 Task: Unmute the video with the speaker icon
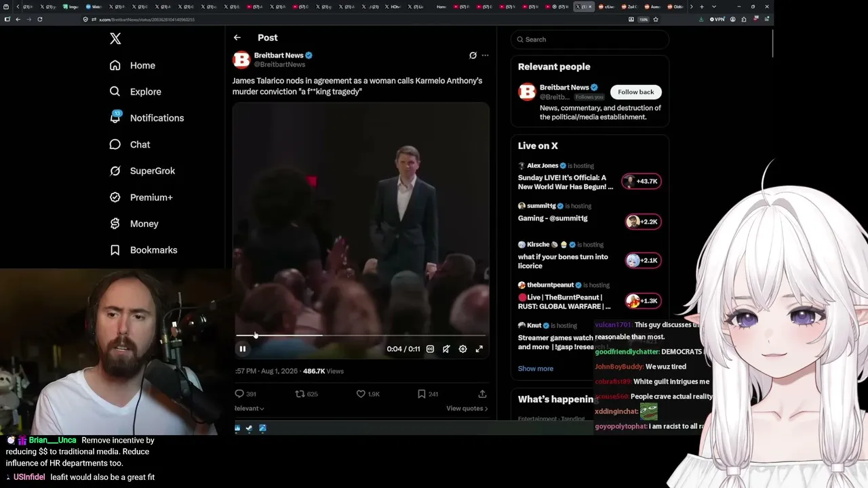(x=446, y=349)
